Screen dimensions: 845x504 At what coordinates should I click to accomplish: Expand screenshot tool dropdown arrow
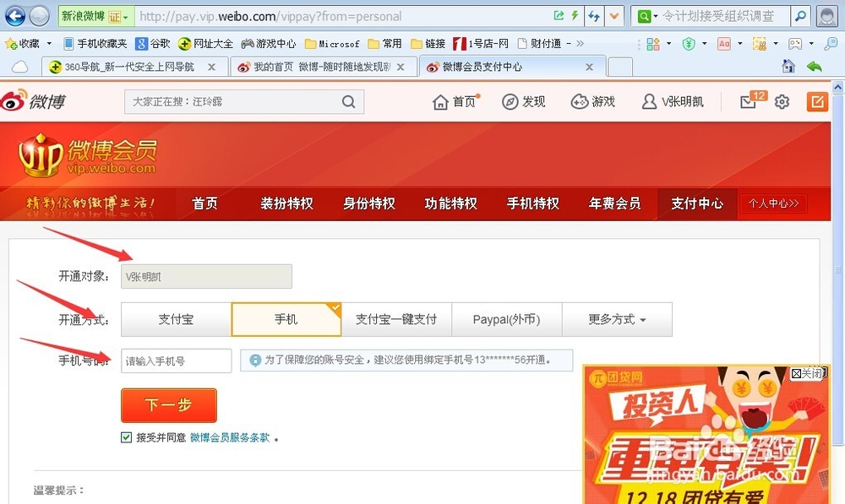click(776, 44)
